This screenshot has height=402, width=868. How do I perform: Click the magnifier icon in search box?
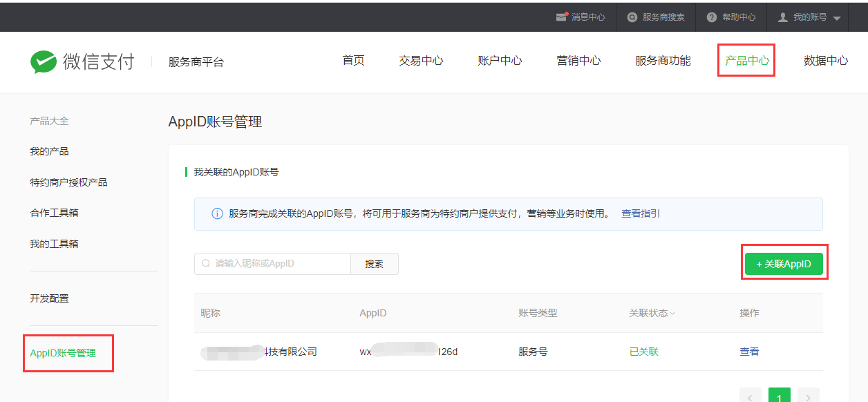click(x=206, y=264)
